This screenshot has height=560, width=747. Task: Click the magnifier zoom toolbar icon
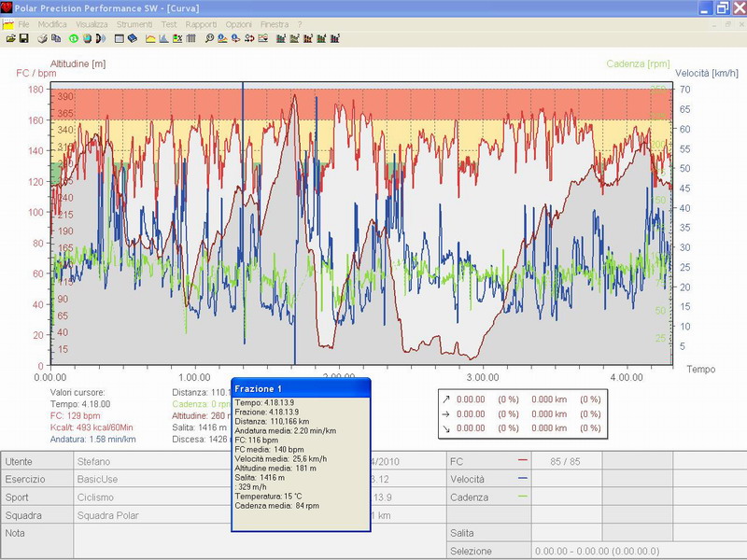[x=209, y=38]
